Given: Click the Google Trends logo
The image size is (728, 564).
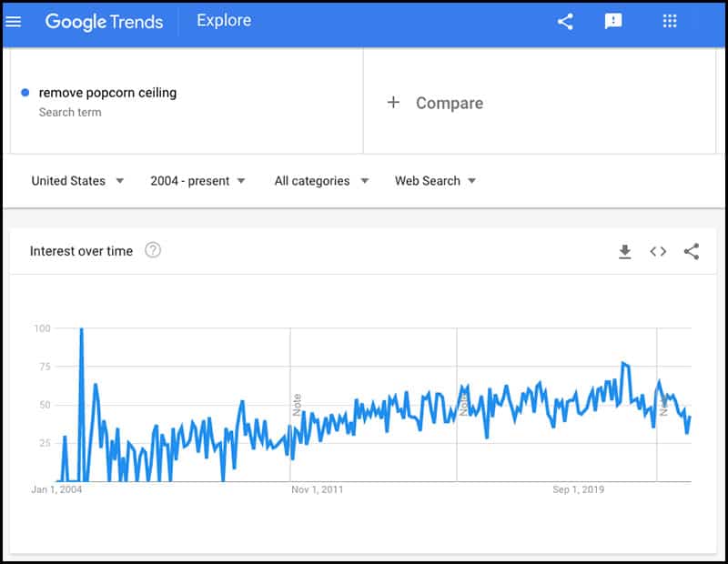Looking at the screenshot, I should (x=104, y=22).
